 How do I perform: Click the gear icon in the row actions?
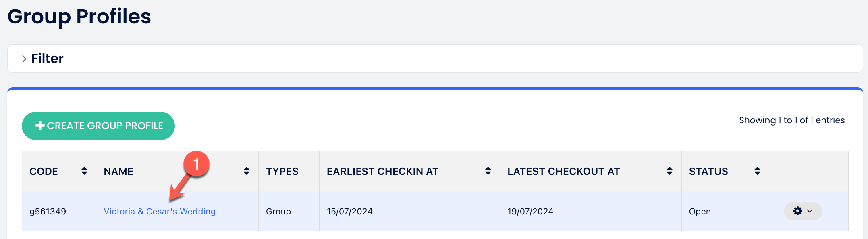point(797,211)
